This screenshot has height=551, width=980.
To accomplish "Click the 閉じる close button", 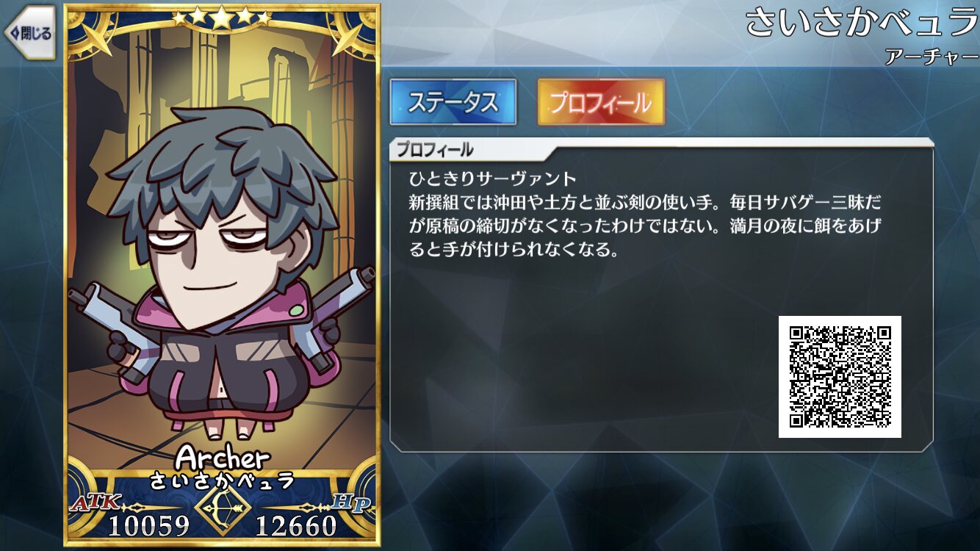I will coord(29,32).
